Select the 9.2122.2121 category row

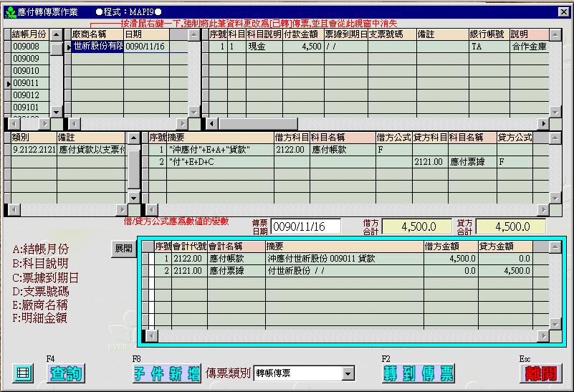(33, 150)
